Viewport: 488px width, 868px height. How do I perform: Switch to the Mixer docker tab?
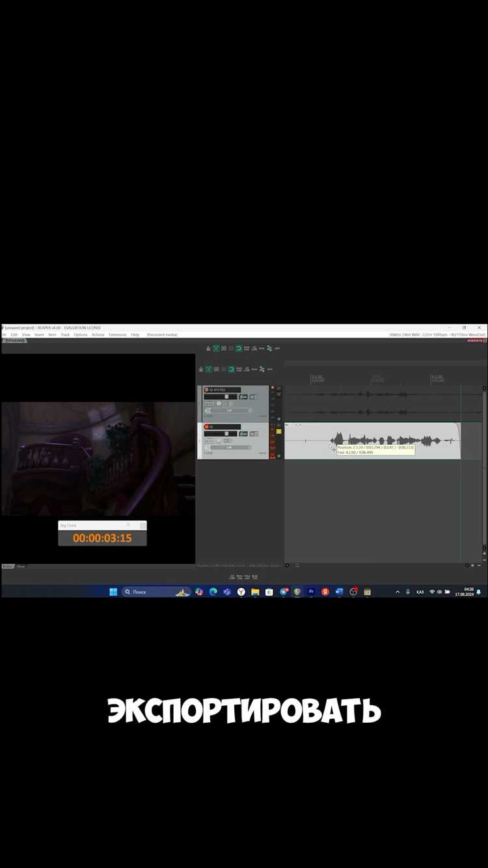click(x=21, y=567)
